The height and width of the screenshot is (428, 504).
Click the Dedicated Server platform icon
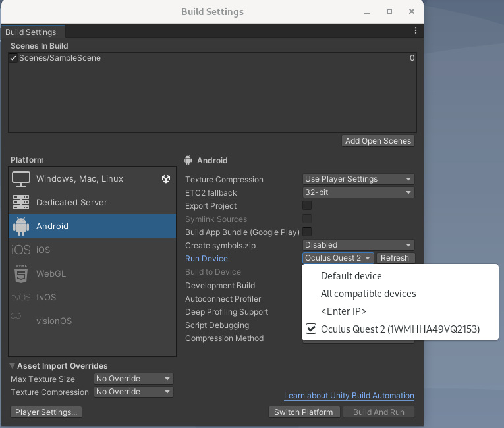(21, 203)
